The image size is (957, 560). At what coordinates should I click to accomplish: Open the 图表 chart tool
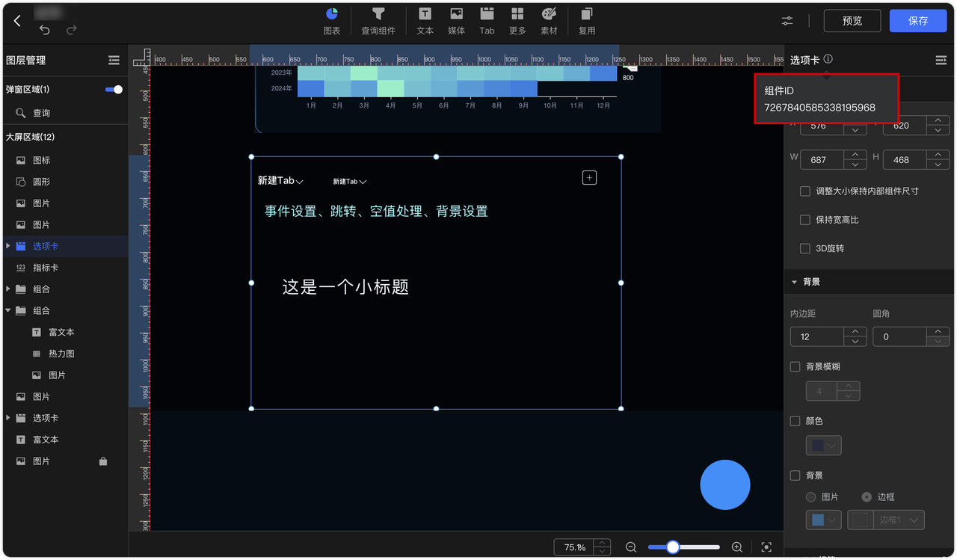[332, 21]
